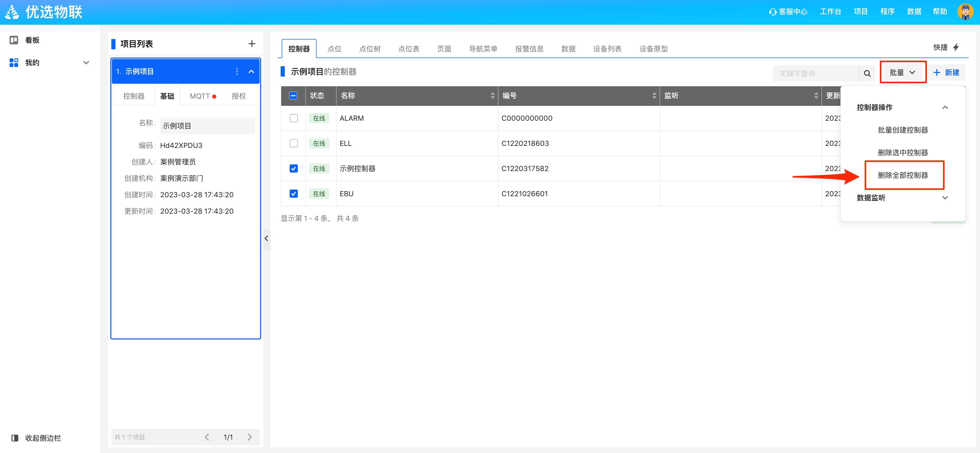Click the 我的 grid icon

click(14, 62)
